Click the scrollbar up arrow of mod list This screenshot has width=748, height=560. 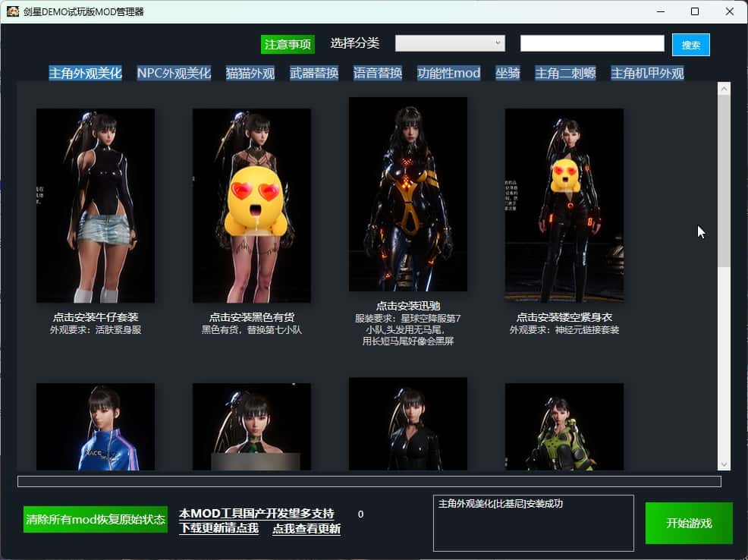tap(724, 89)
